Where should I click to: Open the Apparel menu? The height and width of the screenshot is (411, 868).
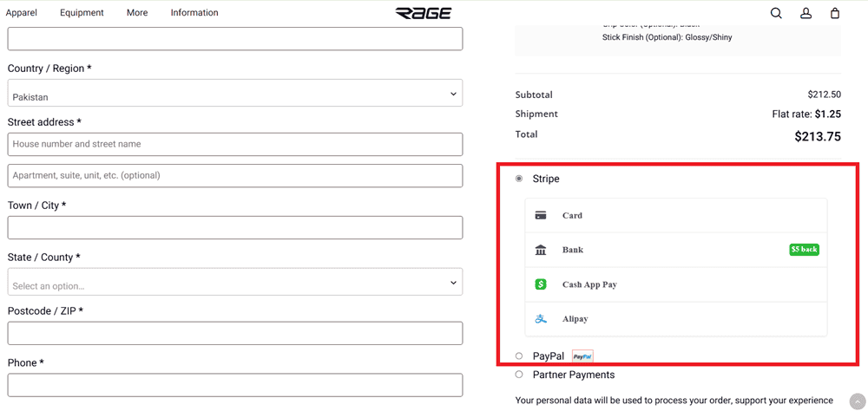click(x=22, y=13)
